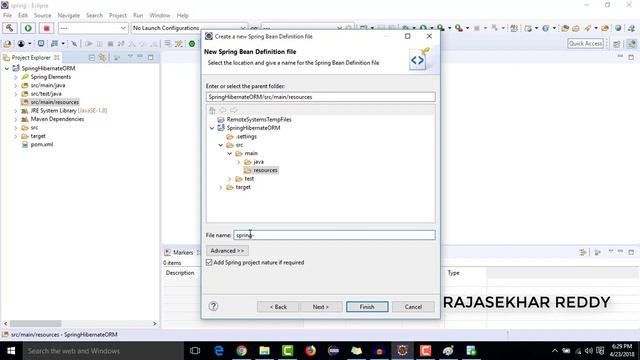Open the File menu
Image resolution: width=640 pixels, height=360 pixels.
(7, 15)
